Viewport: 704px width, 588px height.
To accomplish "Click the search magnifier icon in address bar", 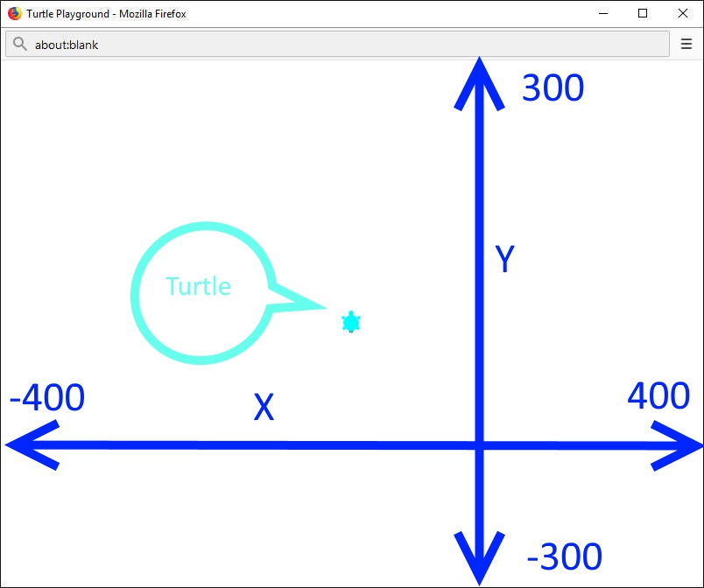I will (19, 44).
